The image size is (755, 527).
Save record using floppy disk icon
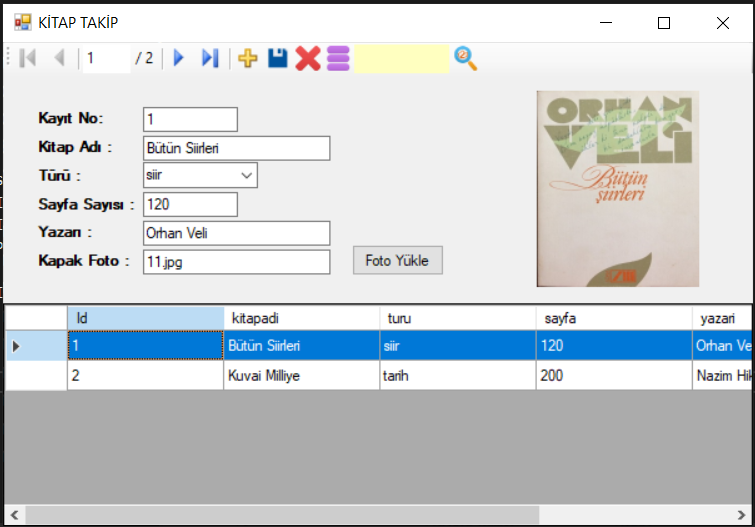(x=277, y=58)
